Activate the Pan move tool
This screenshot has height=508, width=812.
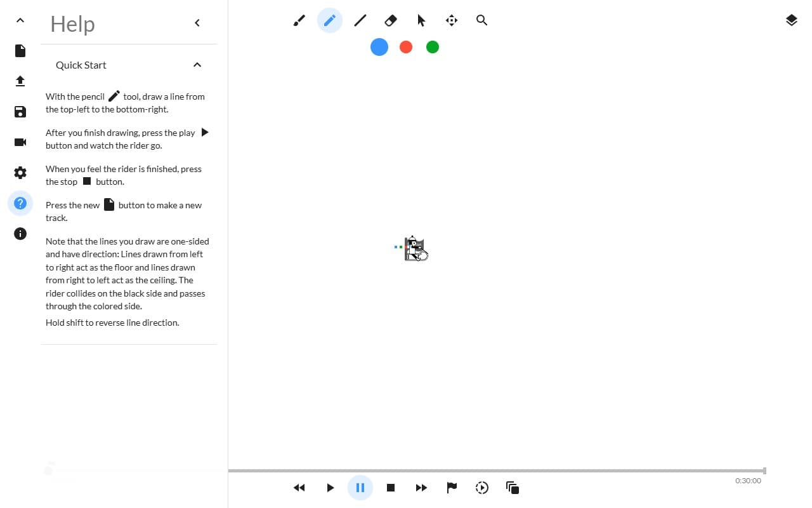tap(452, 20)
